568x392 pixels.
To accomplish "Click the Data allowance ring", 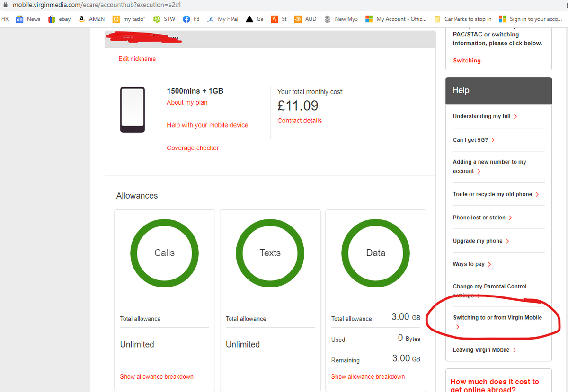I will pyautogui.click(x=375, y=253).
